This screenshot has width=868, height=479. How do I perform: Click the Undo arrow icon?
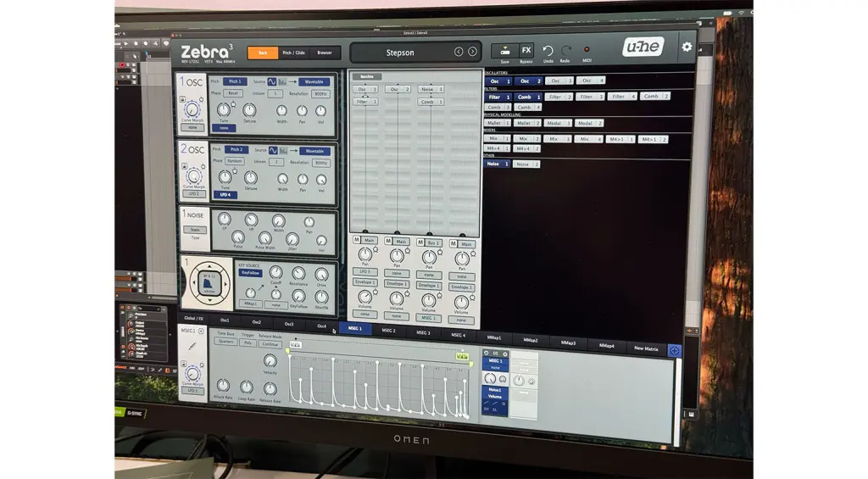(548, 51)
